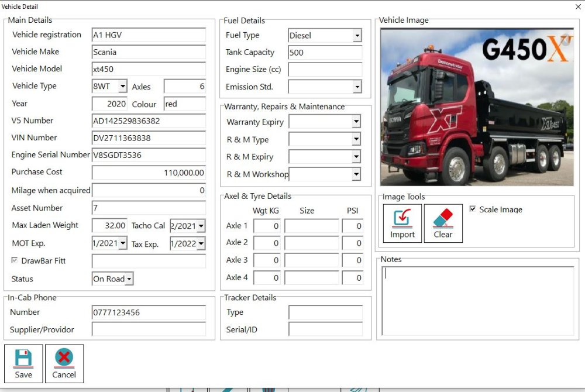Toggle the DrawBar Fitt checkbox
This screenshot has height=392, width=585.
click(15, 260)
